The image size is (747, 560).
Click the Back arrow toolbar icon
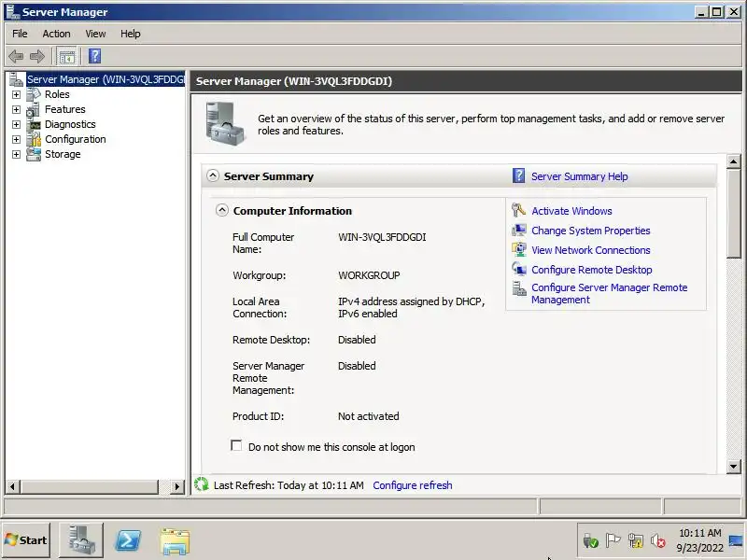coord(16,57)
